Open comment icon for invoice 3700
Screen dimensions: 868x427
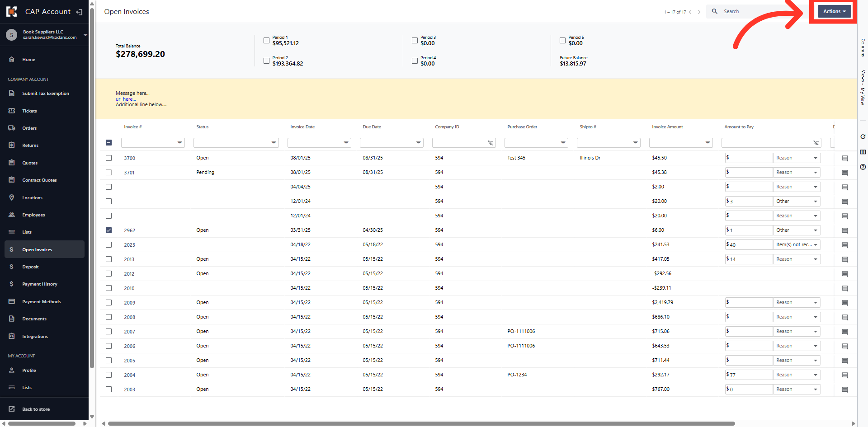point(844,158)
